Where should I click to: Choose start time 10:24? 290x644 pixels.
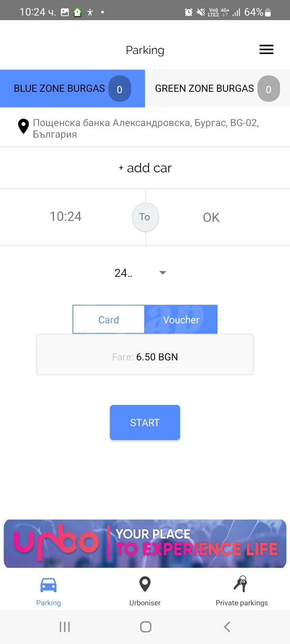pos(66,217)
